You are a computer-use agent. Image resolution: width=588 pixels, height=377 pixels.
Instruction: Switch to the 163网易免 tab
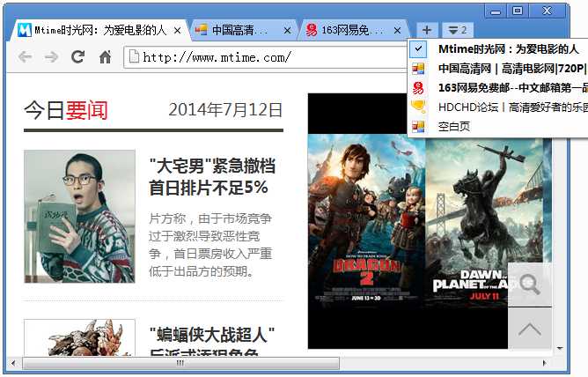[353, 30]
